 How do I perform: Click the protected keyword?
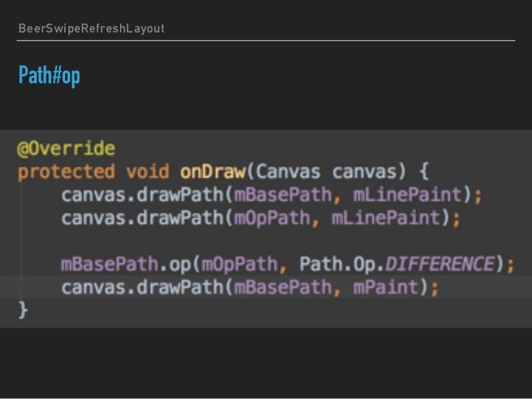coord(67,172)
